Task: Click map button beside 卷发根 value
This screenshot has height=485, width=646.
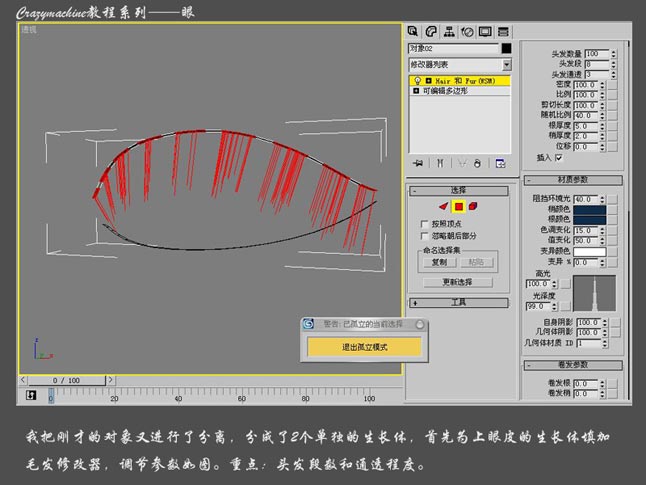Action: point(613,384)
